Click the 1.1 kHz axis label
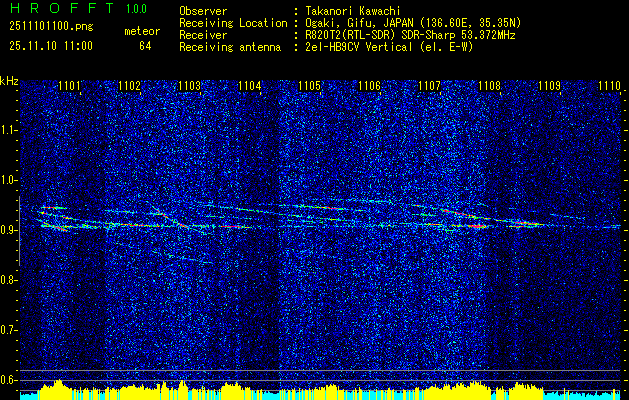629x400 pixels. [x=9, y=130]
